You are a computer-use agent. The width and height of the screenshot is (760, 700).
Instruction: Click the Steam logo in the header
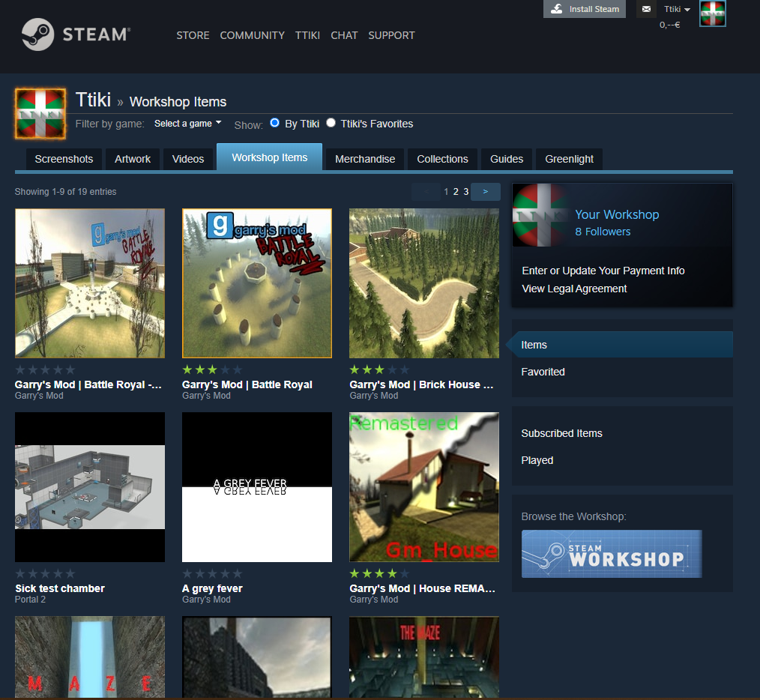pyautogui.click(x=76, y=34)
